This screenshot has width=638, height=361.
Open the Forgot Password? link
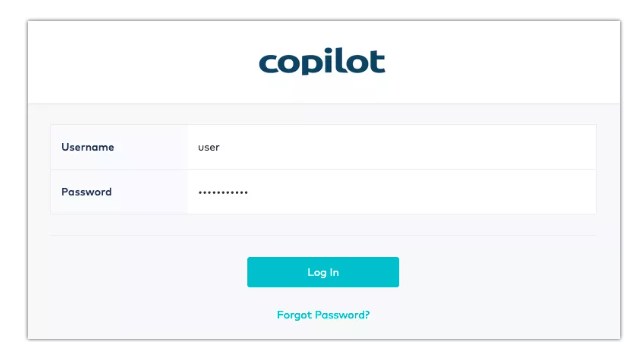[323, 315]
